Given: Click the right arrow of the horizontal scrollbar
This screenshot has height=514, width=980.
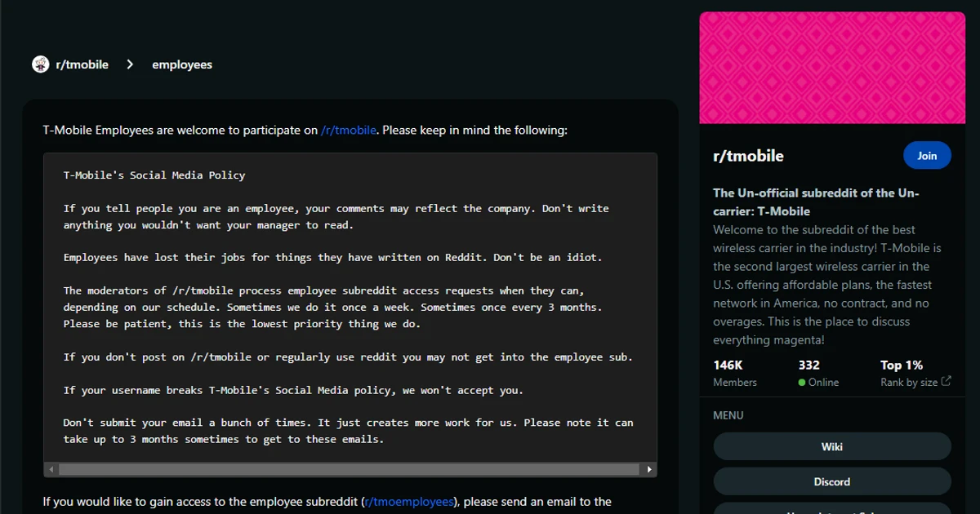Looking at the screenshot, I should [x=649, y=469].
